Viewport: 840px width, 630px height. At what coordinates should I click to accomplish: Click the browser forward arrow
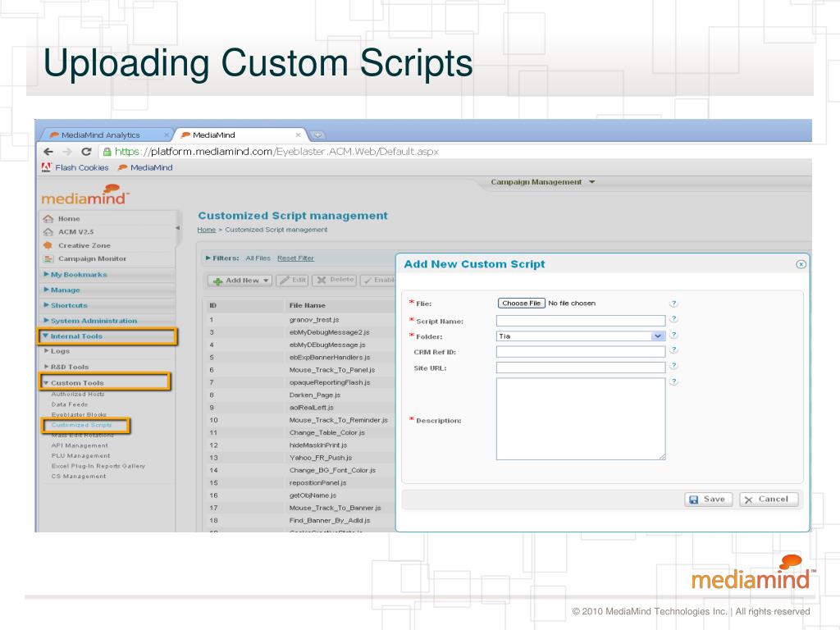tap(67, 152)
